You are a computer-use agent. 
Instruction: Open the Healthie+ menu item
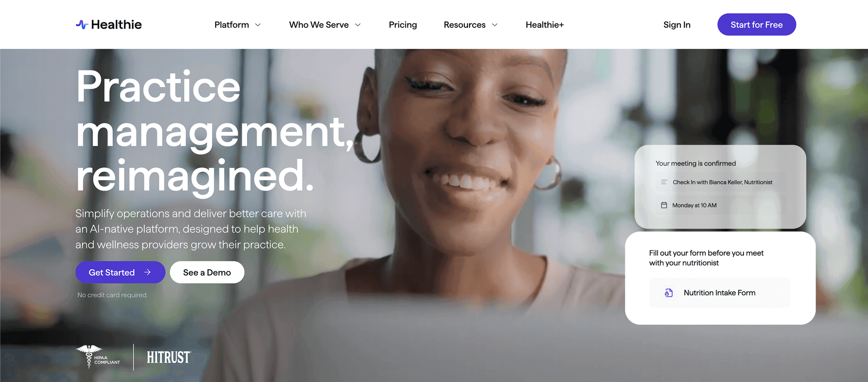pyautogui.click(x=545, y=25)
